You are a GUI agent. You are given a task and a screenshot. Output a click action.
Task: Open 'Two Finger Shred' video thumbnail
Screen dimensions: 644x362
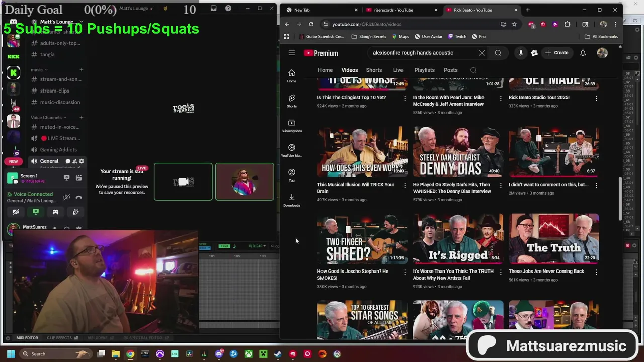click(362, 239)
